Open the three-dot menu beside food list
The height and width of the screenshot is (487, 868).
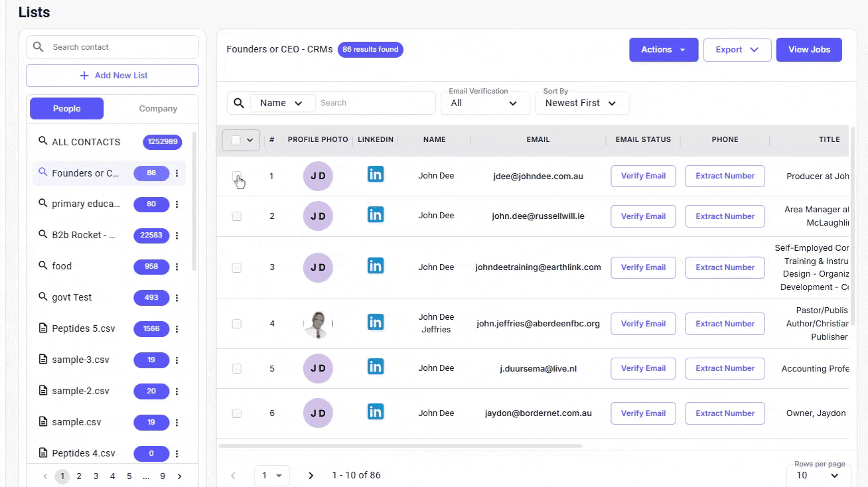(x=177, y=267)
